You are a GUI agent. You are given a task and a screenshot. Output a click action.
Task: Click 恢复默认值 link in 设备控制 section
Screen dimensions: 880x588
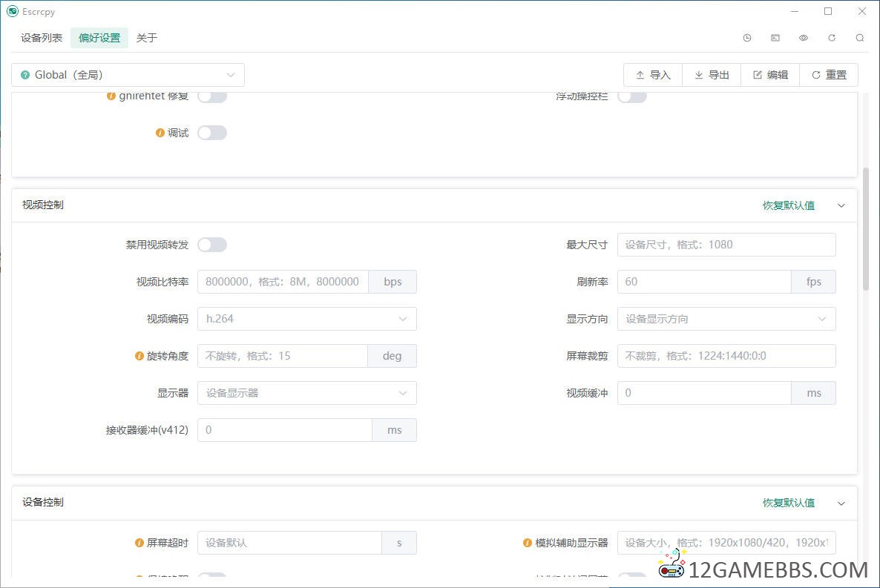[x=789, y=503]
